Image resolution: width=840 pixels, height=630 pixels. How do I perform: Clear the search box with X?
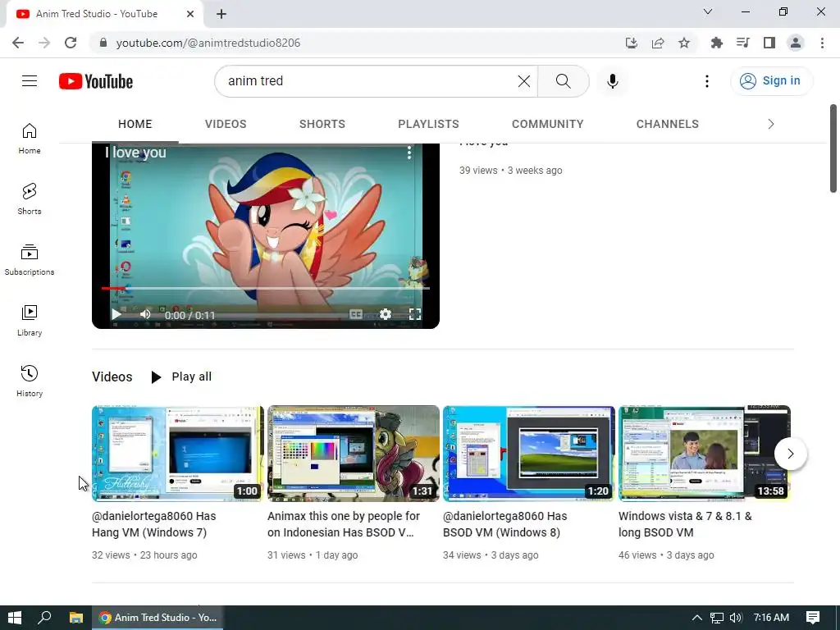pyautogui.click(x=524, y=81)
